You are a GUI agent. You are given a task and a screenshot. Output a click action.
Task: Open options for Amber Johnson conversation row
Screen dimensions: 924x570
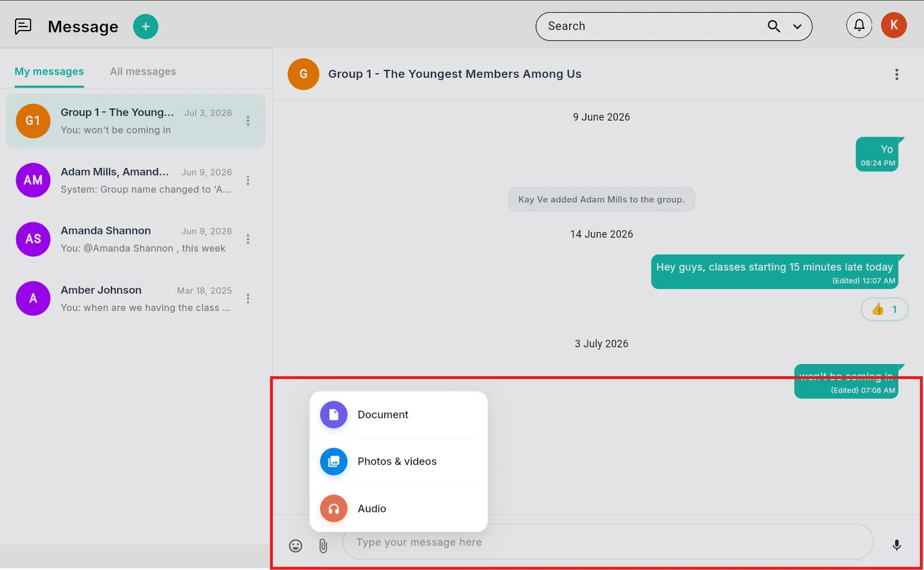coord(248,299)
